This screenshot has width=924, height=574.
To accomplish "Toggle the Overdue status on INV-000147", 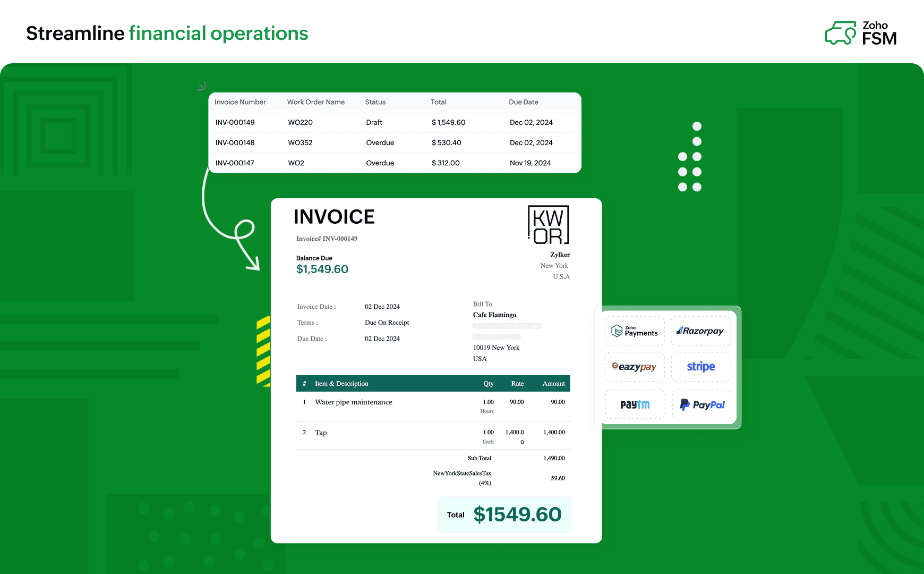I will (x=380, y=163).
